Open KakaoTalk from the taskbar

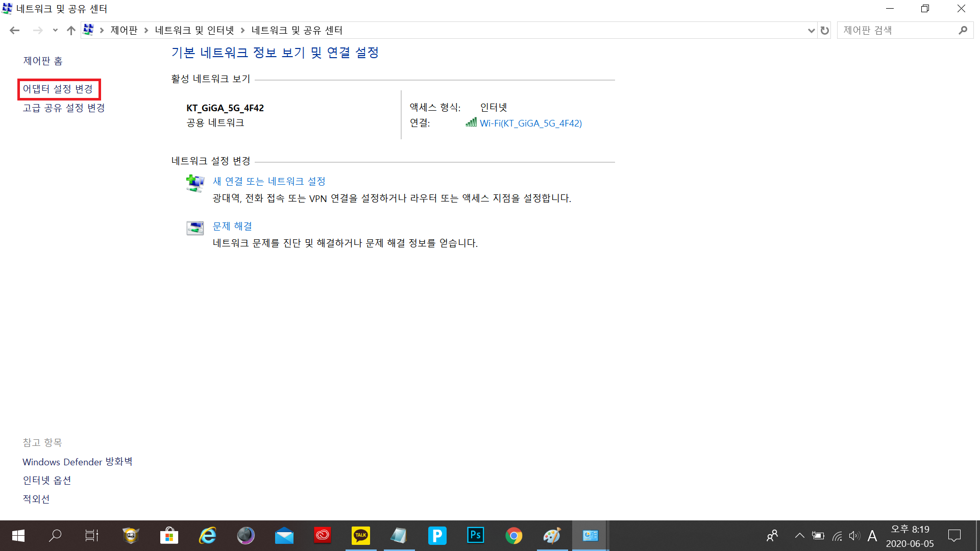361,536
